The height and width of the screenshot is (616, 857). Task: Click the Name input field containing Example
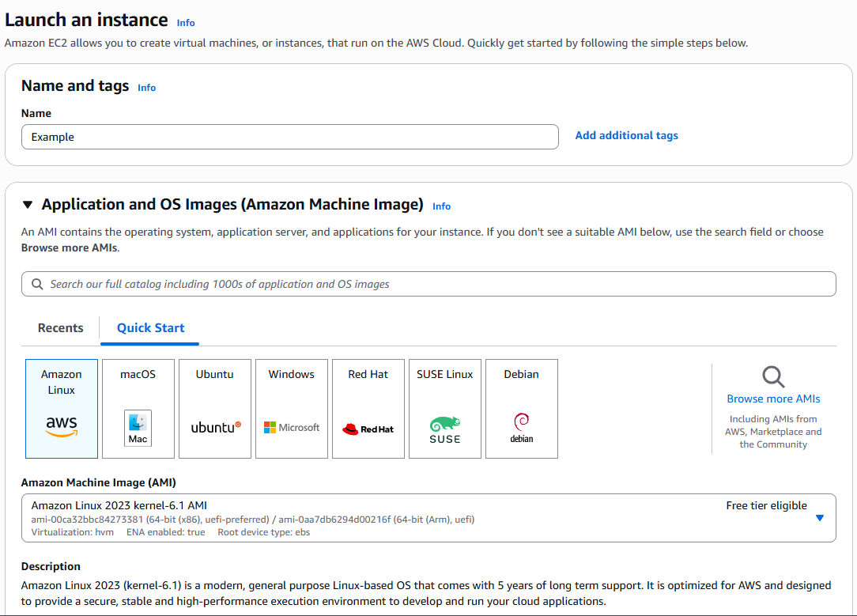(x=289, y=137)
